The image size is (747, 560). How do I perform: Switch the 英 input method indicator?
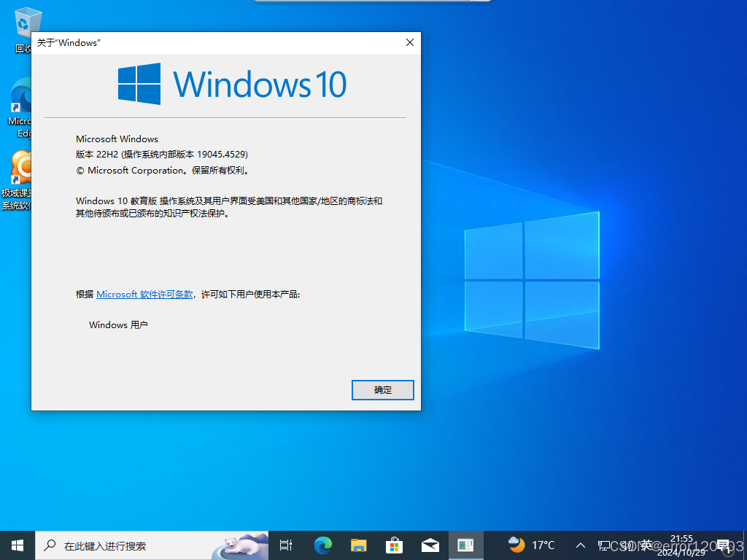point(646,545)
